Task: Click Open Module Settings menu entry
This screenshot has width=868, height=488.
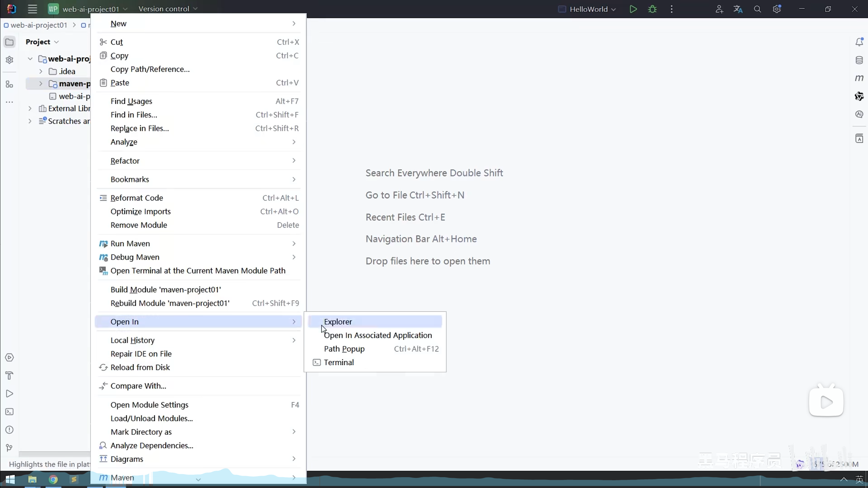Action: (x=149, y=405)
